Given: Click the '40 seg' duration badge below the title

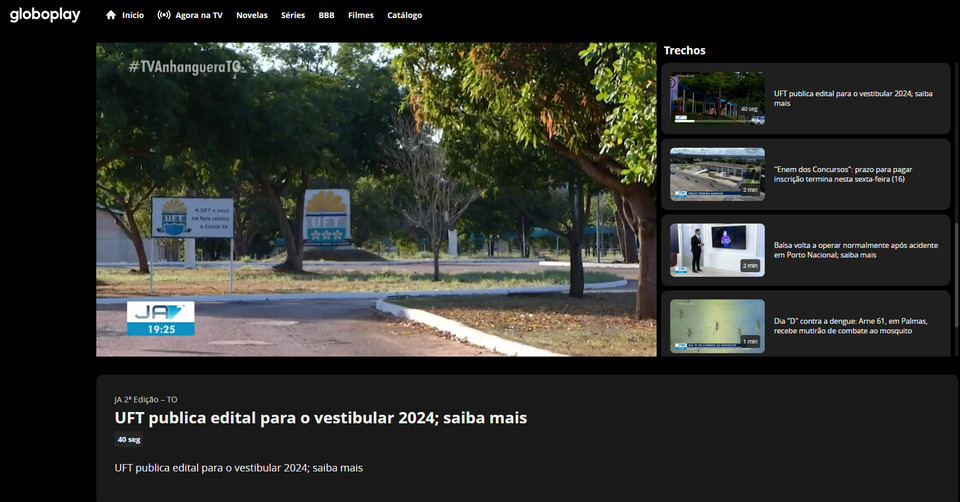Looking at the screenshot, I should coord(129,440).
